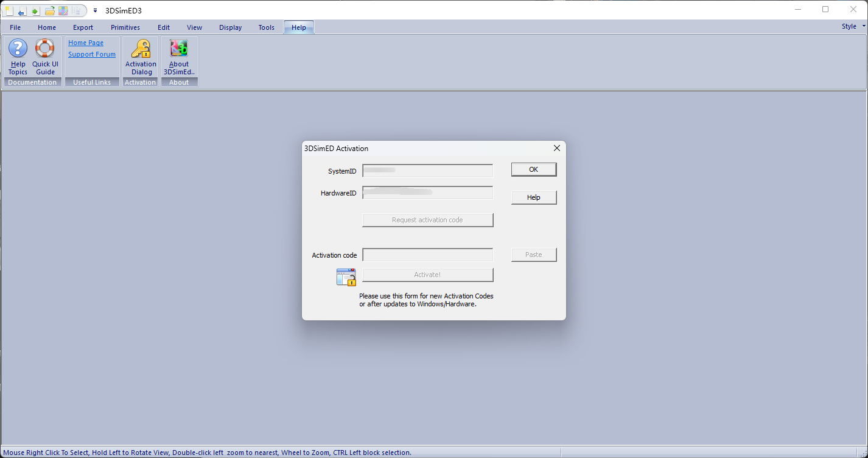Click the Activate! button
868x458 pixels.
pos(428,275)
